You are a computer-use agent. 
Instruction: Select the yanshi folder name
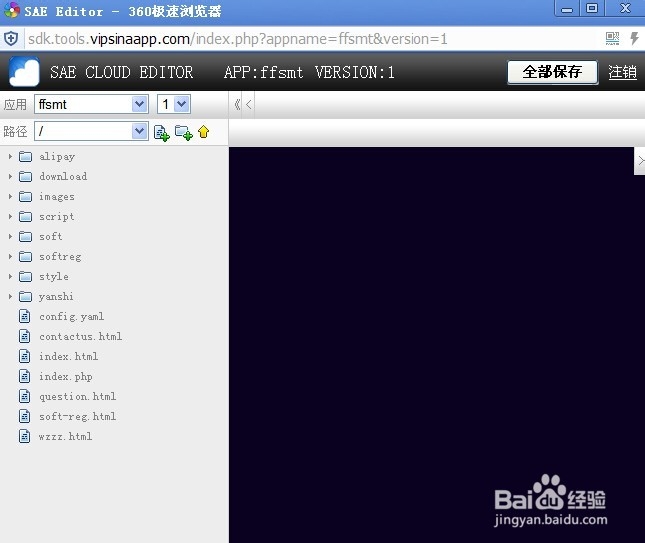click(x=56, y=297)
